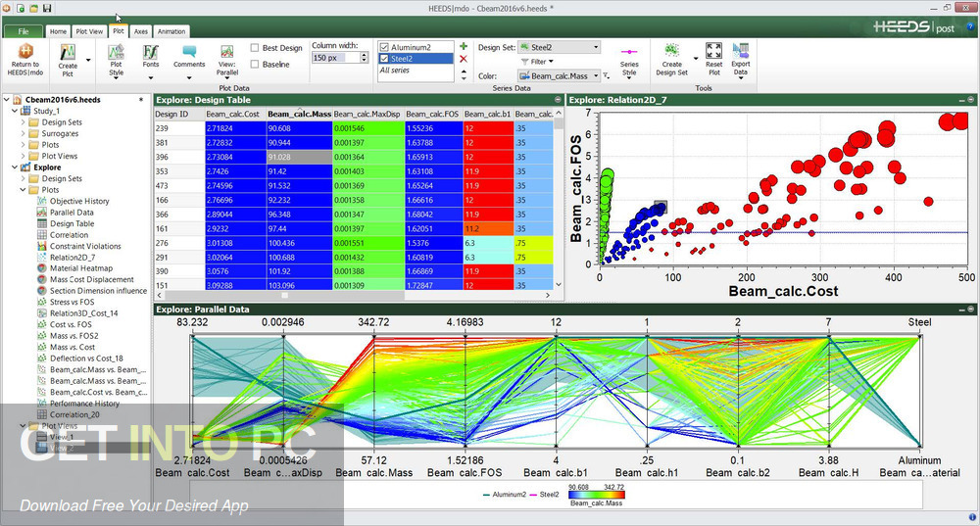Select the Plot ribbon tab
This screenshot has width=980, height=526.
(x=119, y=30)
